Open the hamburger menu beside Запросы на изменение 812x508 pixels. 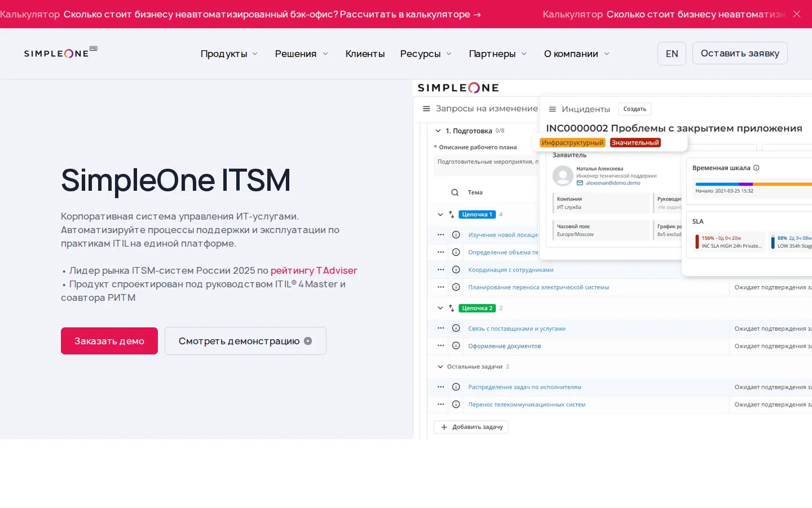(x=426, y=108)
